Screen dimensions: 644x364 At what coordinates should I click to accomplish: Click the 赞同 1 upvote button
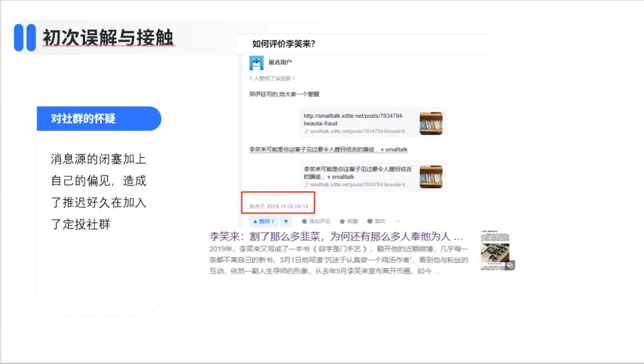[264, 221]
